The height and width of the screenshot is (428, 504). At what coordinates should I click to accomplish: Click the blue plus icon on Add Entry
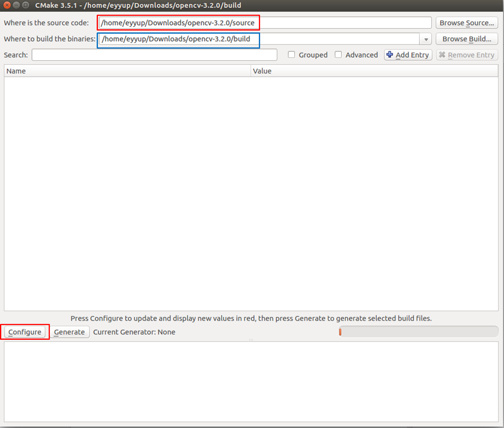pyautogui.click(x=390, y=54)
